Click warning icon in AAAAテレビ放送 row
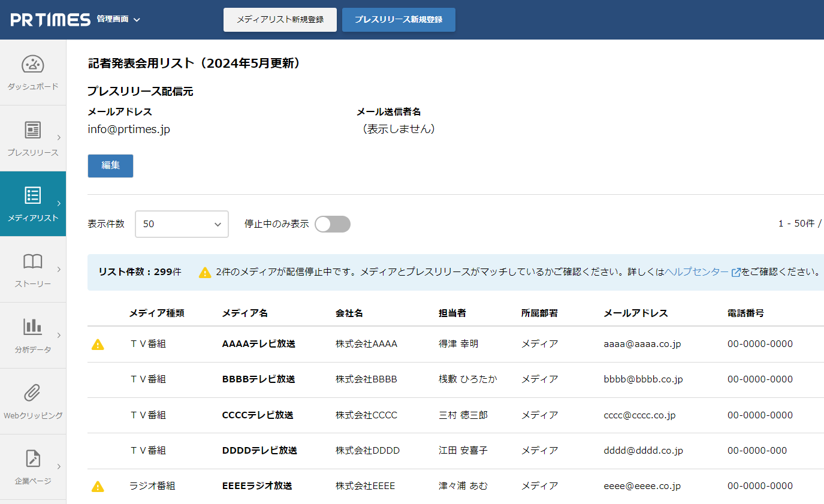The image size is (824, 504). pos(98,345)
